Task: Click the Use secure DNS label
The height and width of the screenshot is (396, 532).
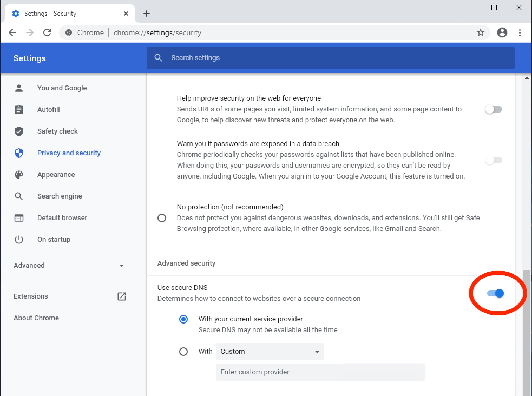Action: click(x=182, y=288)
